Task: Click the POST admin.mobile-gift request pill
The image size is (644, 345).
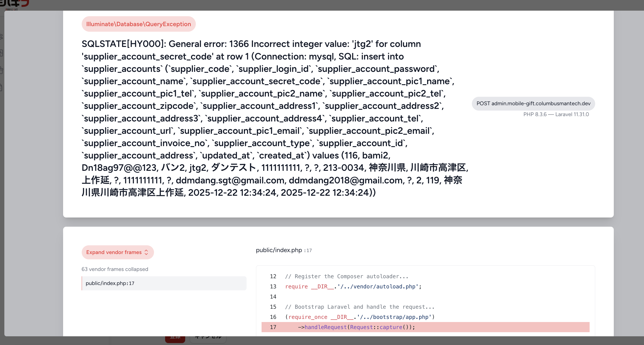Action: [x=533, y=104]
